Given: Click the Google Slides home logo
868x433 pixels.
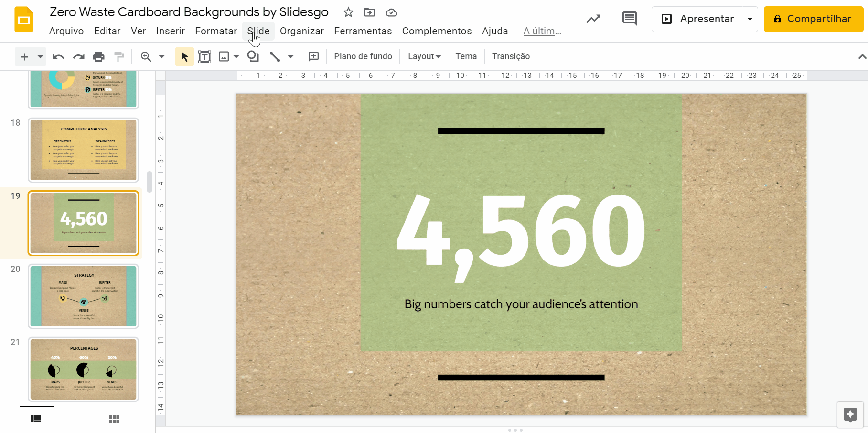Looking at the screenshot, I should [x=24, y=20].
